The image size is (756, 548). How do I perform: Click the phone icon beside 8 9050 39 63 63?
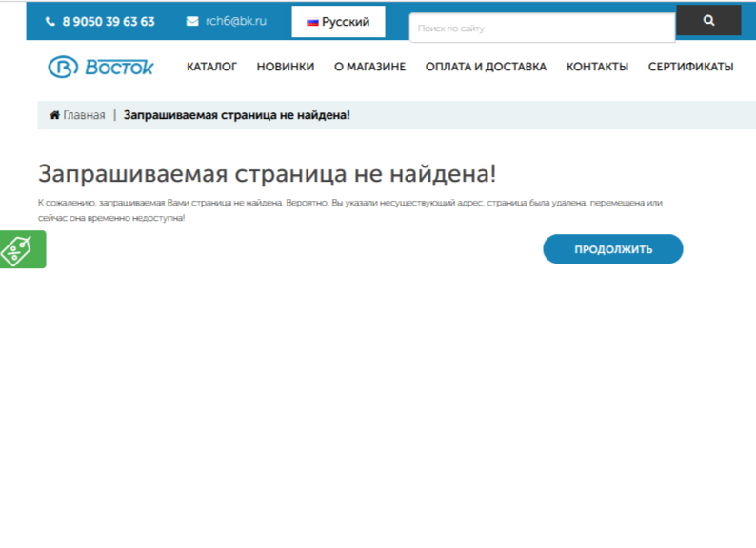(x=50, y=21)
